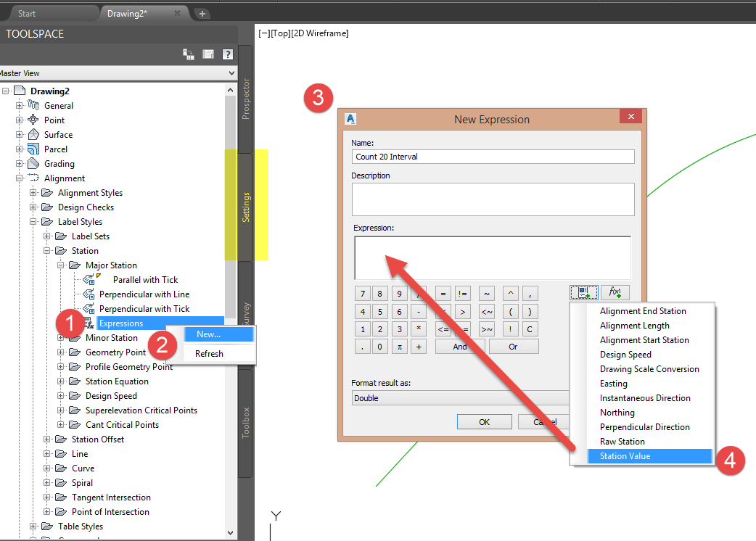The height and width of the screenshot is (541, 756).
Task: Click the Or operator button on keypad
Action: pos(514,346)
